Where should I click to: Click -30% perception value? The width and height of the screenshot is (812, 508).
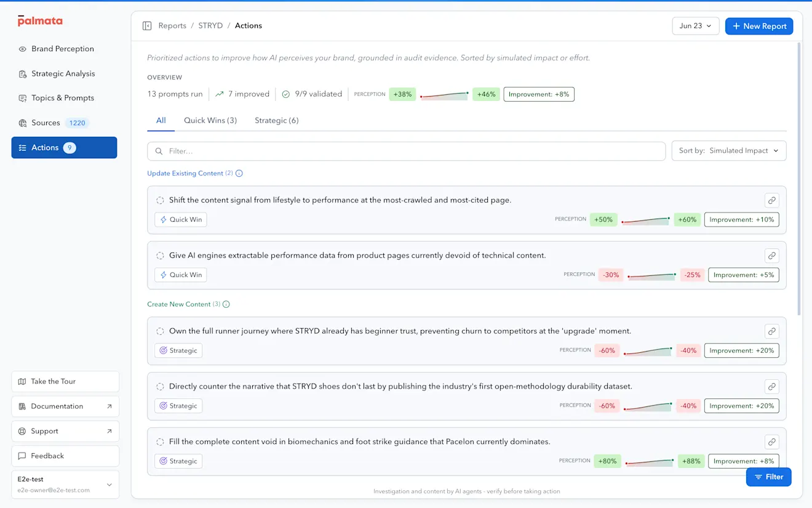611,275
